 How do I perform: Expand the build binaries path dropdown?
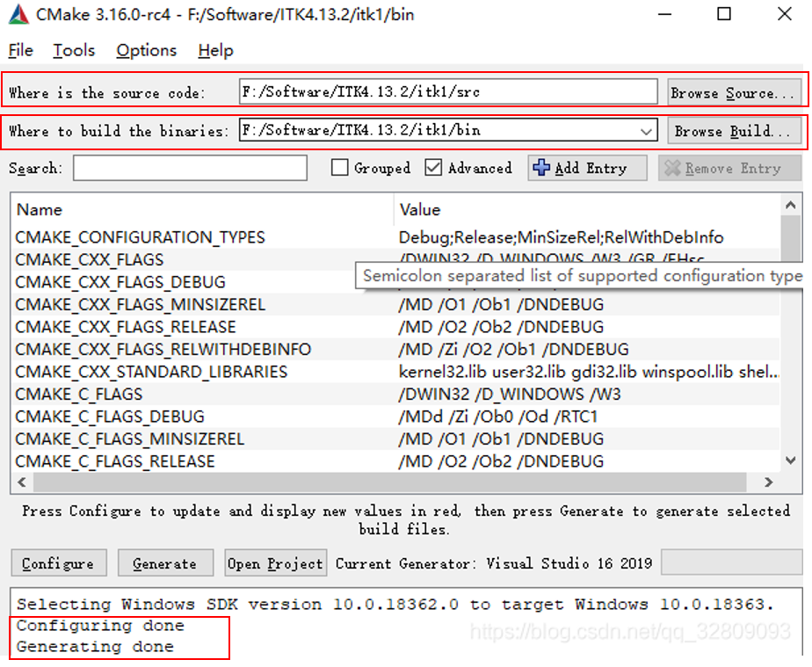pyautogui.click(x=646, y=130)
